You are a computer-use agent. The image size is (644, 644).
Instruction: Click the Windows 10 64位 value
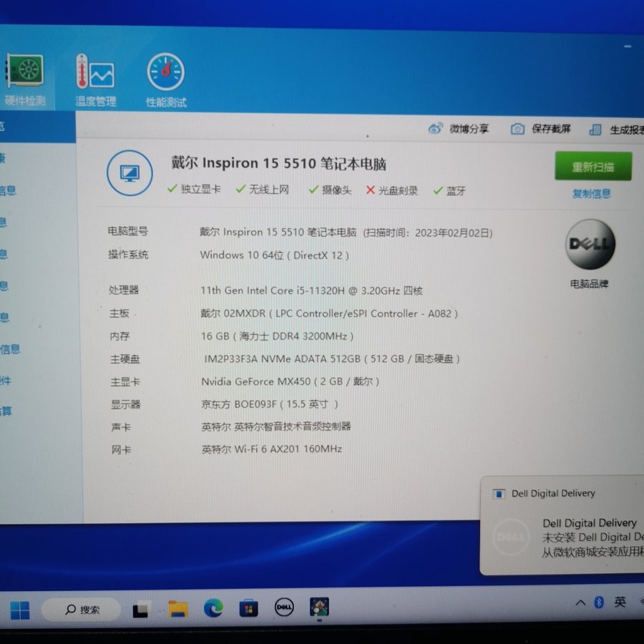coord(274,255)
